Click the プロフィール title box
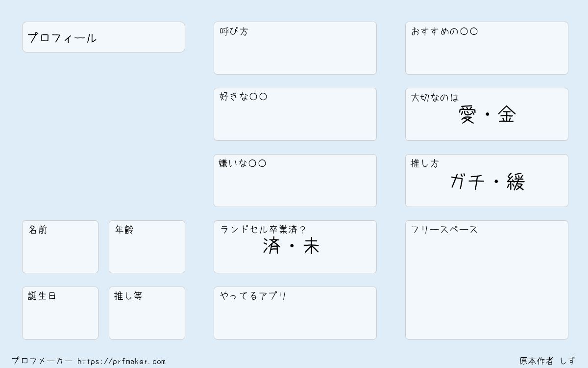 (103, 37)
